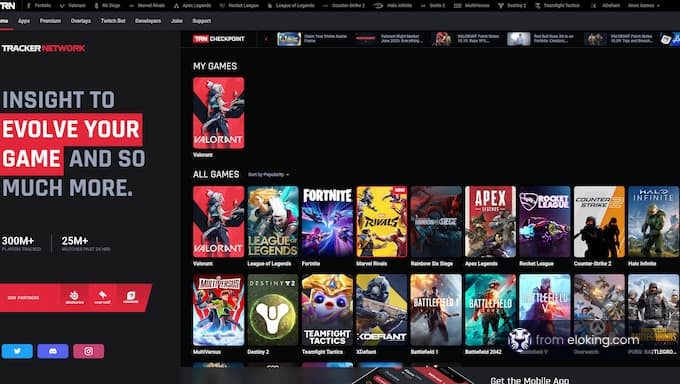Open the Discord social button
This screenshot has height=384, width=680.
53,351
